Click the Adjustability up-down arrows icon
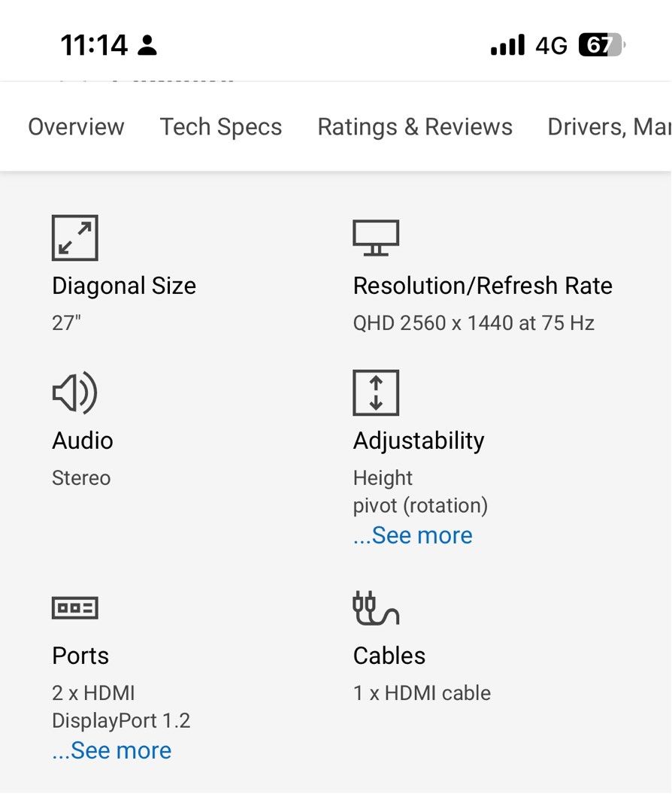This screenshot has width=672, height=812. coord(376,392)
